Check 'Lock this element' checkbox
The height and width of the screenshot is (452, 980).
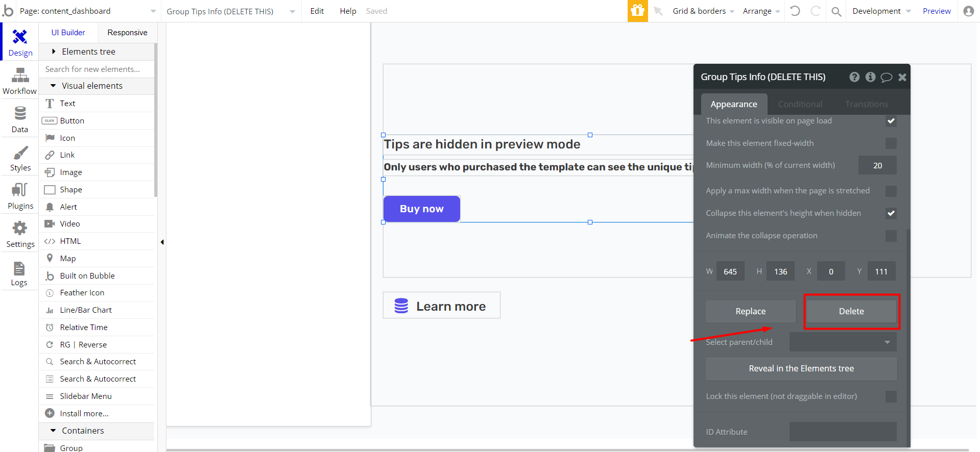tap(891, 396)
